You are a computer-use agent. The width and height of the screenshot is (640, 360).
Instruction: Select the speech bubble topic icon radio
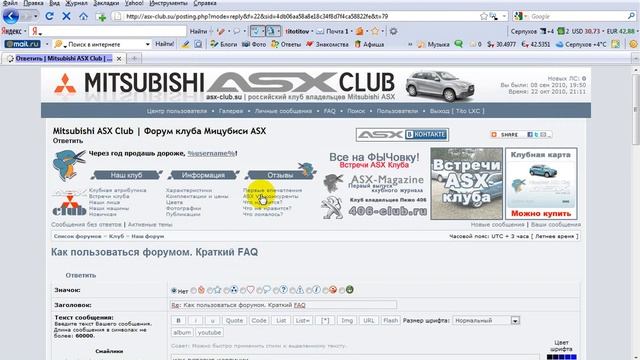259,291
